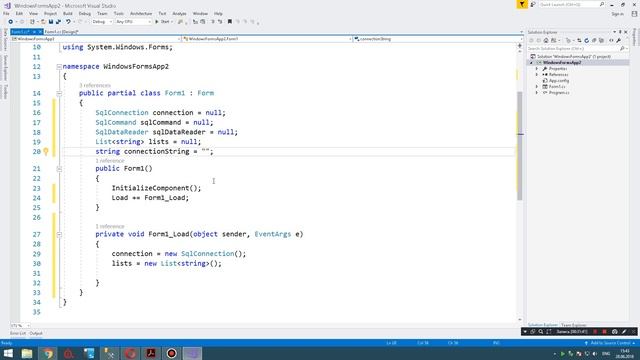Open the Debug menu
640x360 pixels.
tap(84, 13)
